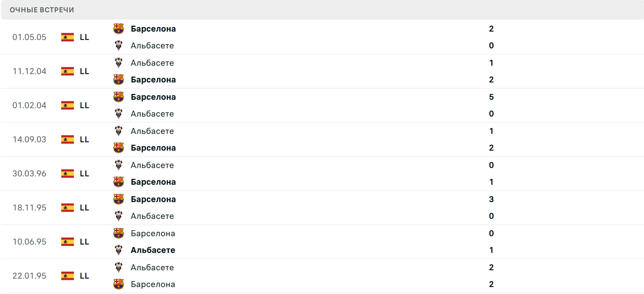Image resolution: width=644 pixels, height=294 pixels.
Task: Click the Barcelona crest in the 01.05.05 match
Action: pos(119,28)
